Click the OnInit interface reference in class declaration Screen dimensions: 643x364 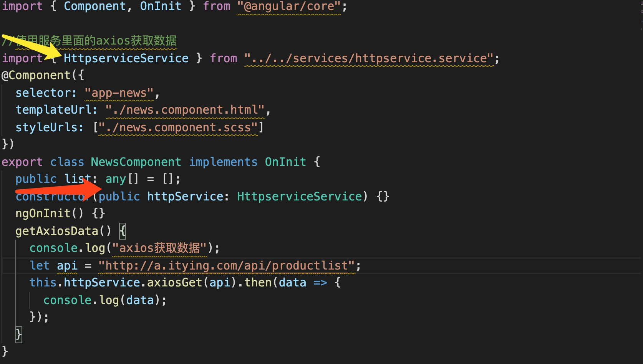[285, 162]
